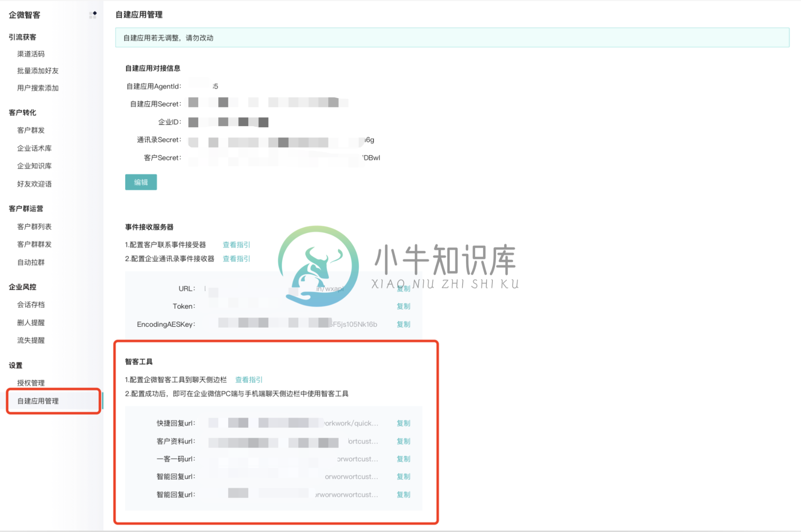Select 自动拉群 menu item

point(31,262)
